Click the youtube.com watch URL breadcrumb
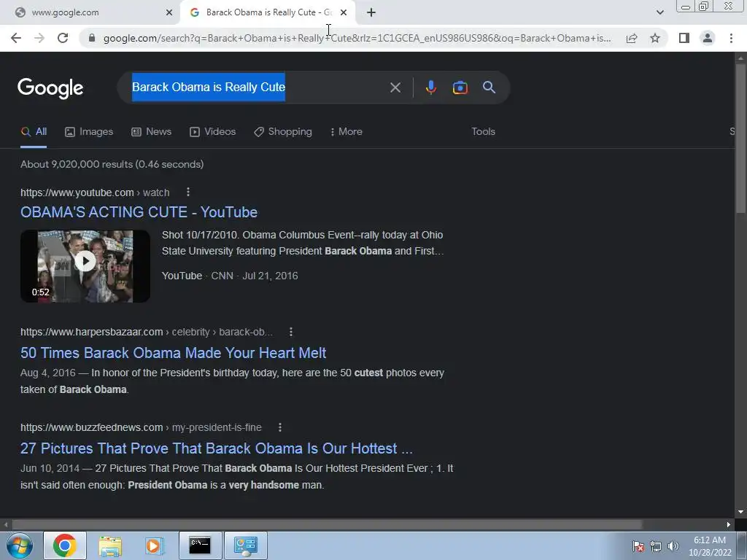Screen dimensions: 747x560 (95, 192)
